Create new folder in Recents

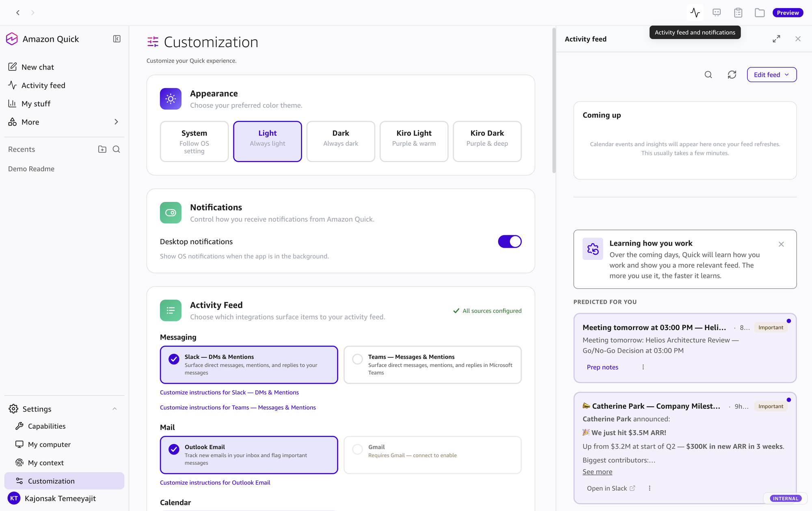102,149
